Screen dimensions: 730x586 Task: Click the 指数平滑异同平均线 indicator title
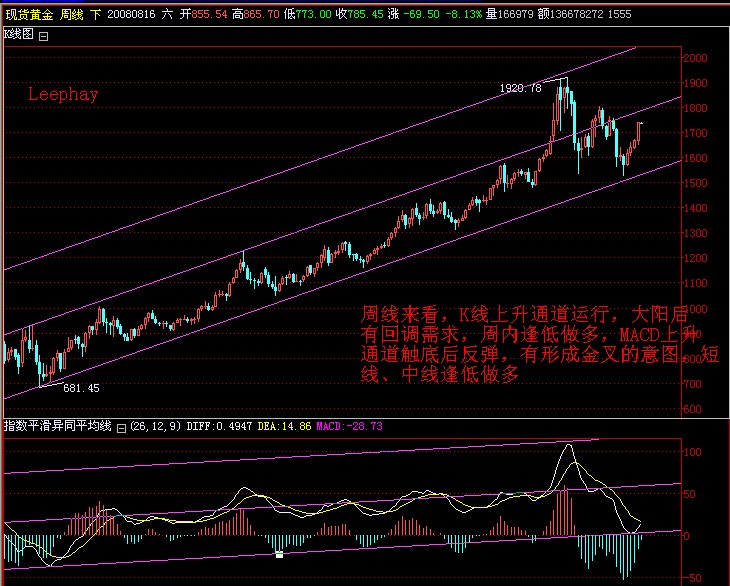58,425
